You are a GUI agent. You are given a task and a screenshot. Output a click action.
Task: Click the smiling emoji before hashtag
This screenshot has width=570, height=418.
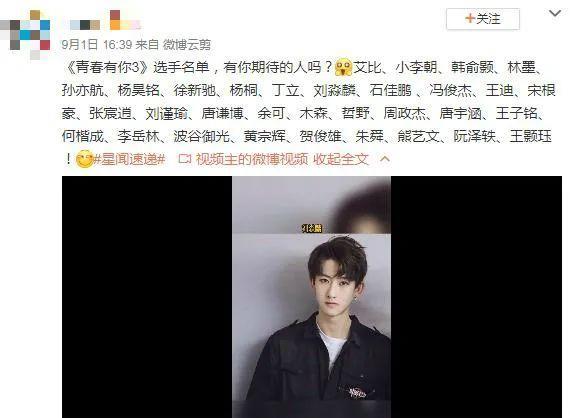coord(84,159)
